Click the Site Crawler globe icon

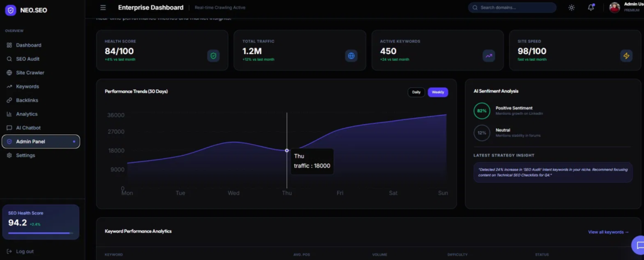tap(9, 73)
